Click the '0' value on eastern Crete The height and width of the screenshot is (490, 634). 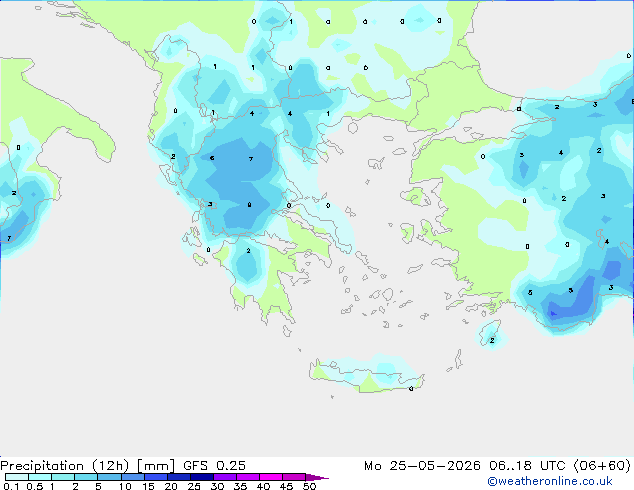pyautogui.click(x=411, y=389)
